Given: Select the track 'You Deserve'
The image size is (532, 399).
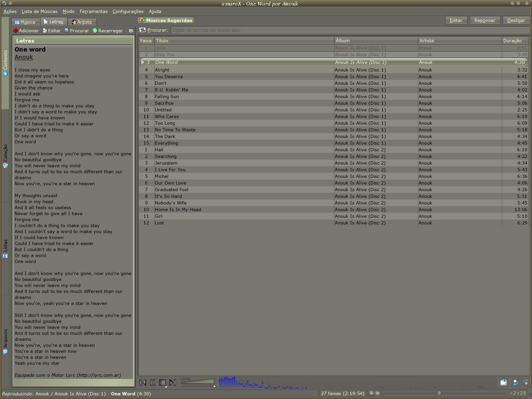Looking at the screenshot, I should [333, 76].
